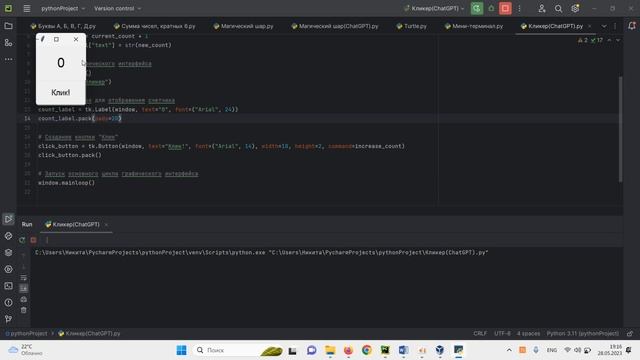Open the Python Packages layers icon

coord(8,253)
